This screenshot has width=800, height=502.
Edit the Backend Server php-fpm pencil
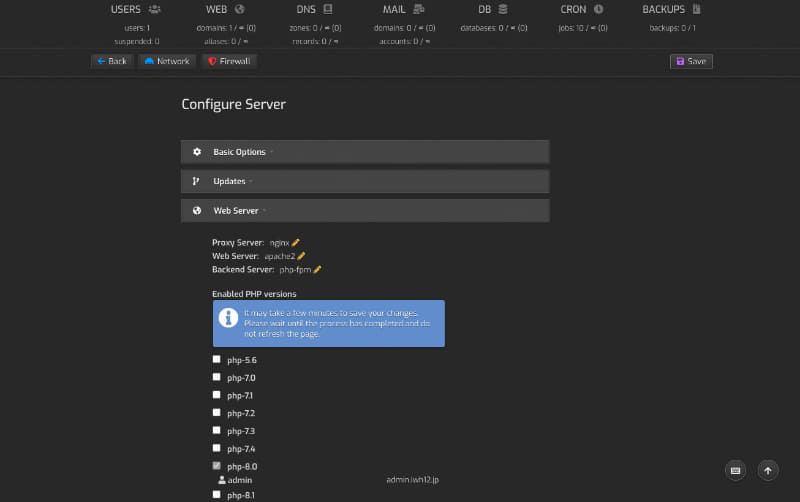pos(317,269)
